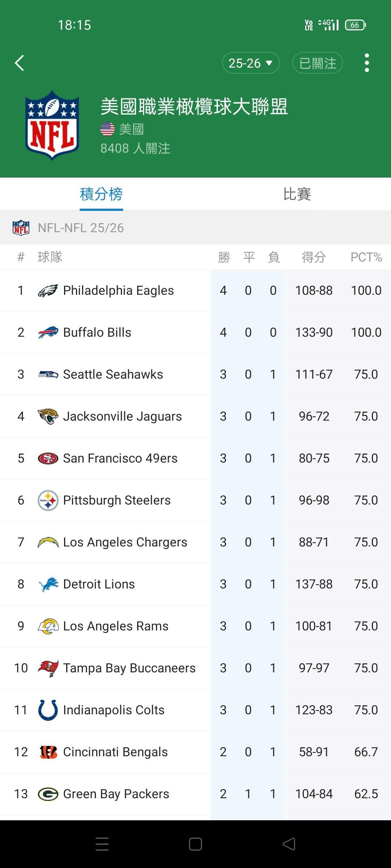Screen dimensions: 391x868
Task: Open the three-dot overflow menu
Action: point(367,63)
